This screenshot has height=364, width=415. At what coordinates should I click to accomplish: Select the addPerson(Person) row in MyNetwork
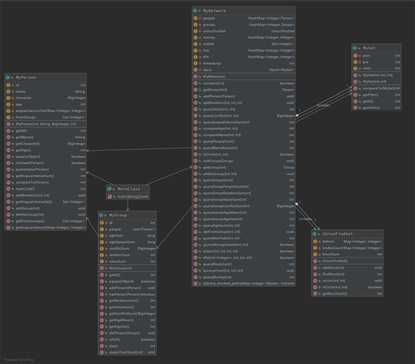pyautogui.click(x=244, y=96)
